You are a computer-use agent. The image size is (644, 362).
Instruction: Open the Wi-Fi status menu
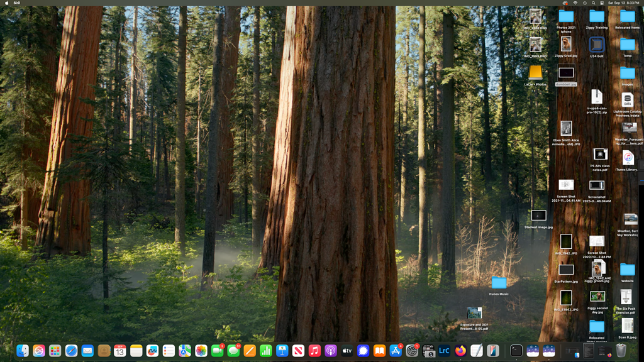575,3
